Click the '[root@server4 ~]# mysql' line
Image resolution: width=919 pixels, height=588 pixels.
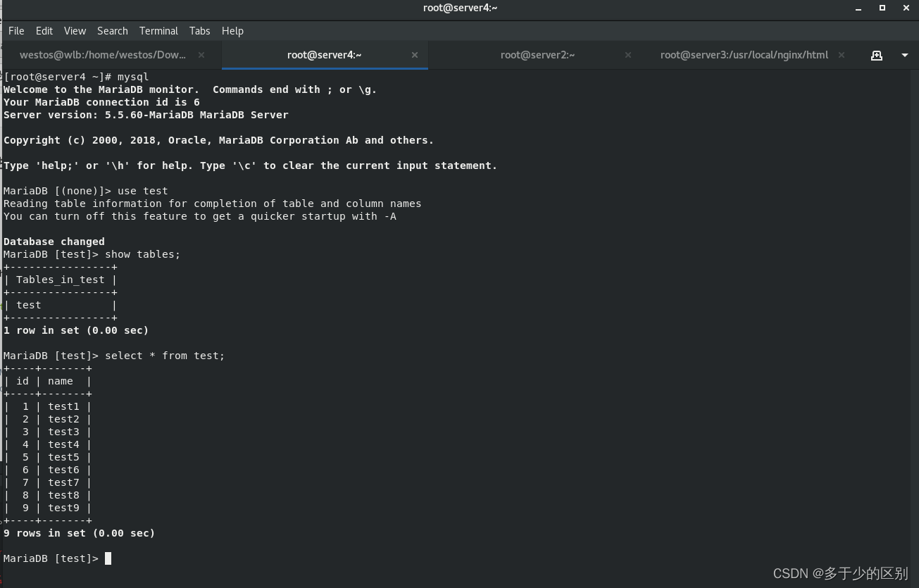click(76, 77)
